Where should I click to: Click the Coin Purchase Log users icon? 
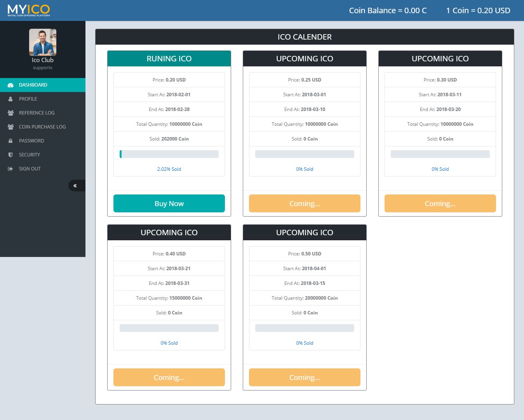10,127
